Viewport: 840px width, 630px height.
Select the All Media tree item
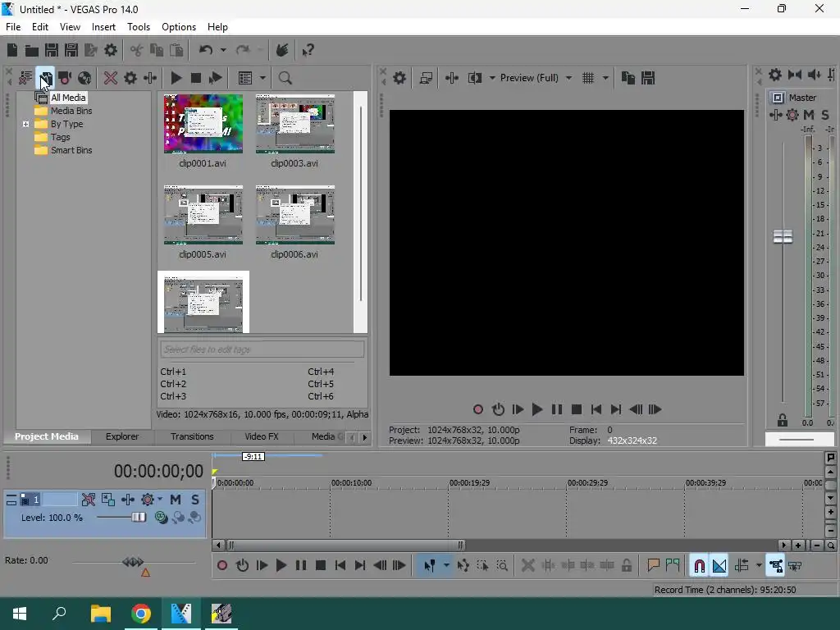[x=68, y=98]
